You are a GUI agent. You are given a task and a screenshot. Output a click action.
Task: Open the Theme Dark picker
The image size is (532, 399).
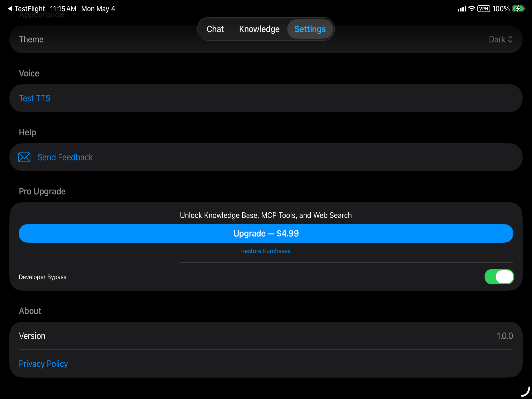(x=501, y=39)
